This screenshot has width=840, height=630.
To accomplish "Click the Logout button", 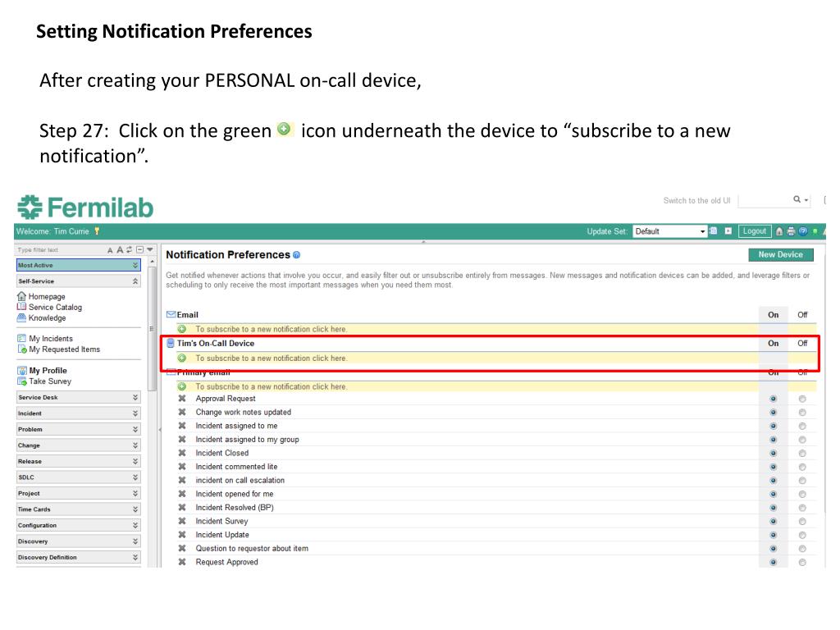I will pos(755,231).
